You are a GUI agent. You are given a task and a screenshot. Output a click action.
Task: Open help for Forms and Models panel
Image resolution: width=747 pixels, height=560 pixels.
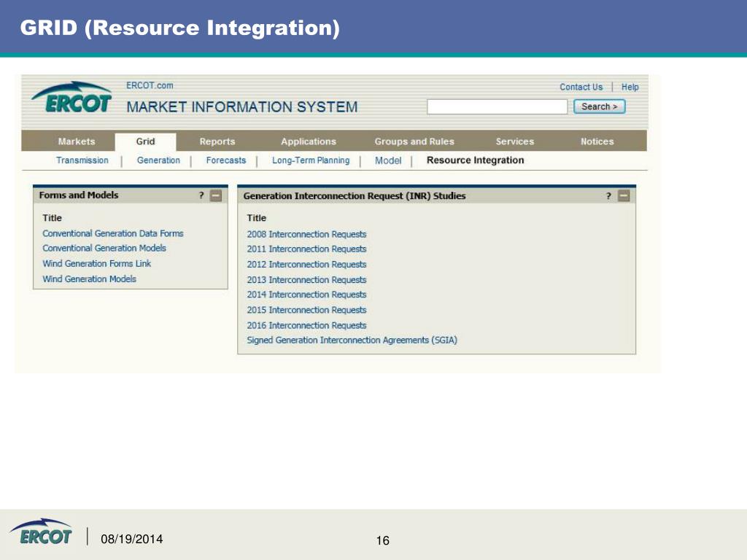(201, 195)
